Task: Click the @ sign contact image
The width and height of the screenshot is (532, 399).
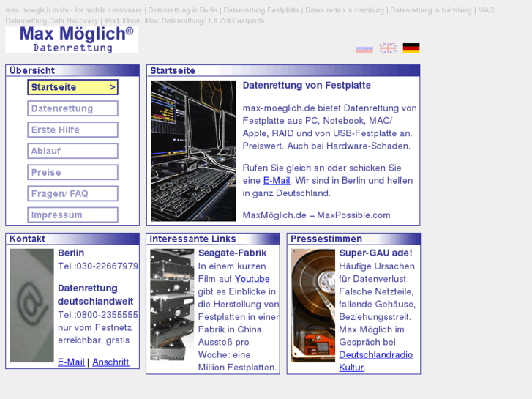Action: [x=32, y=305]
